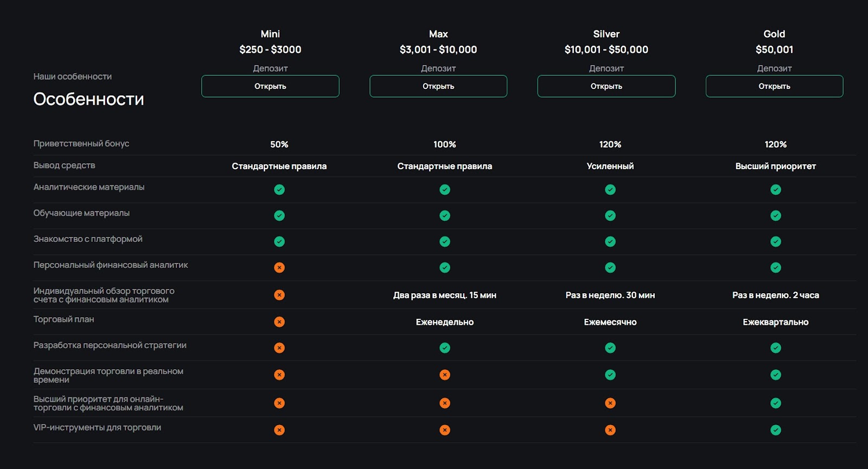This screenshot has width=868, height=469.
Task: Click Silver's green check for Демонстрация торговли
Action: point(610,375)
